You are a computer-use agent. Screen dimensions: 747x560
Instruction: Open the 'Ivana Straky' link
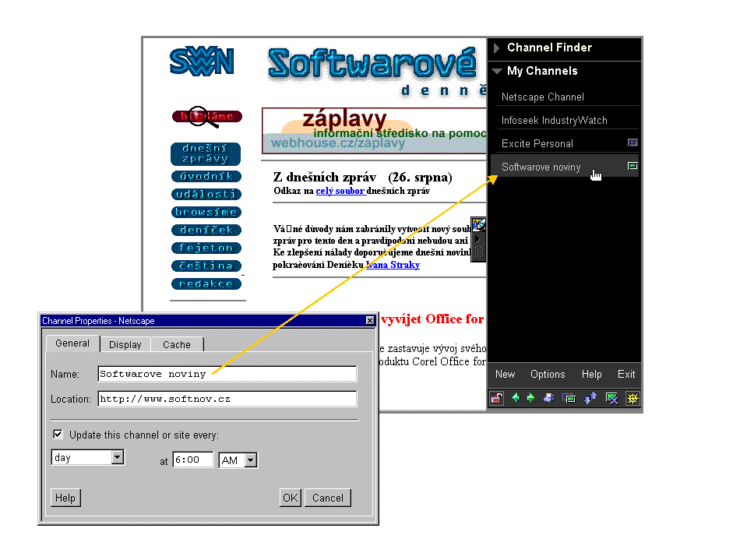point(393,265)
